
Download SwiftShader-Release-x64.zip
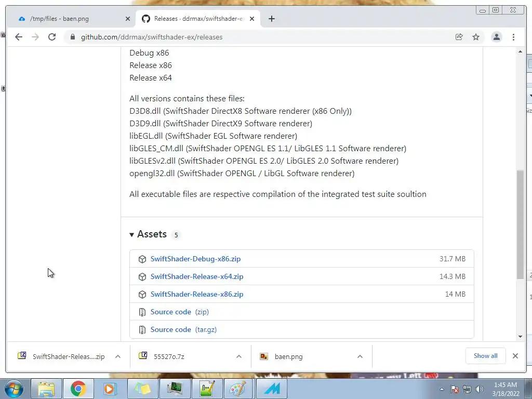pos(197,276)
